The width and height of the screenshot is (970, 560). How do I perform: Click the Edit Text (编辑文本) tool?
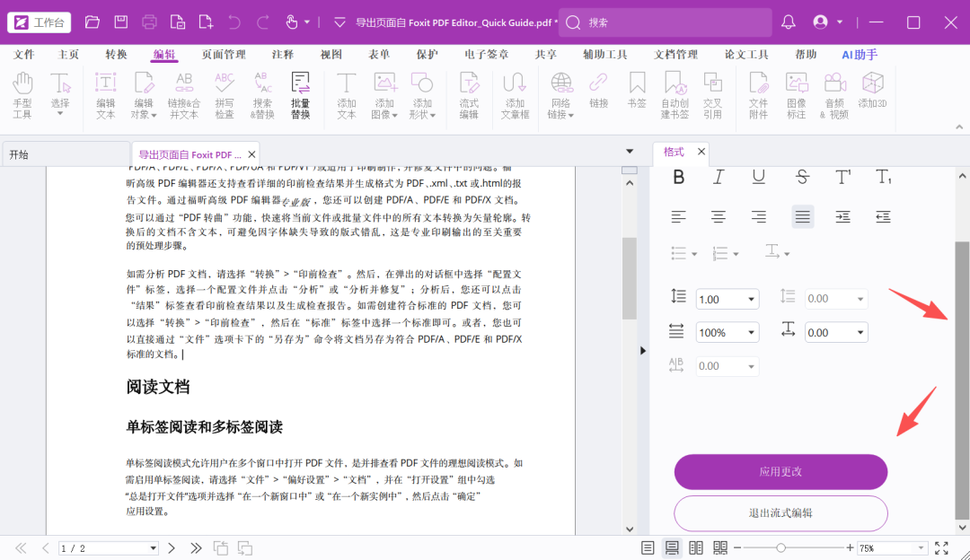point(105,96)
